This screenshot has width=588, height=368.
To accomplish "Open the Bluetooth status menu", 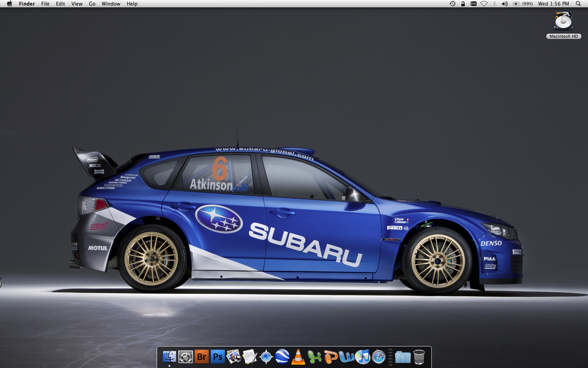I will tap(495, 4).
